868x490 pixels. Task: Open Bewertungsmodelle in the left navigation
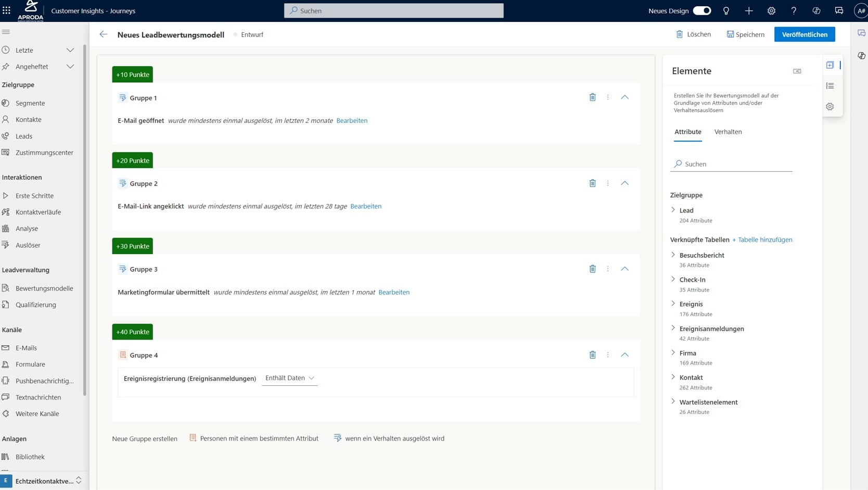pos(44,288)
